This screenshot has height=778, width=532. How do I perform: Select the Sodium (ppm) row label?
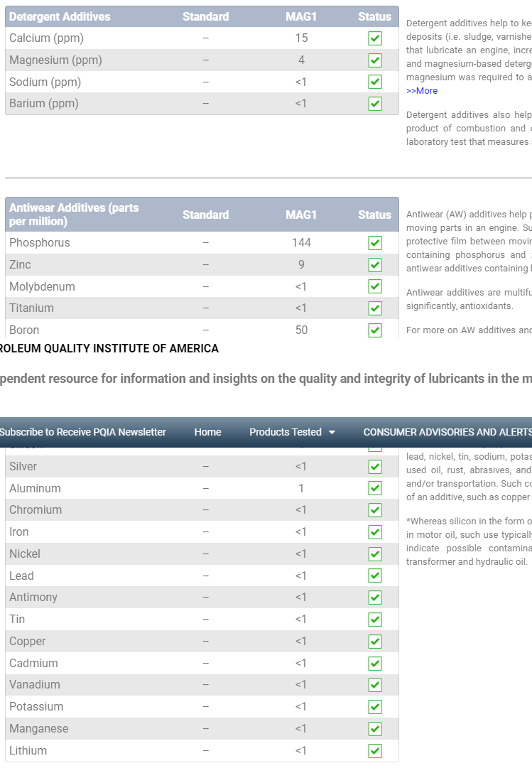[45, 82]
